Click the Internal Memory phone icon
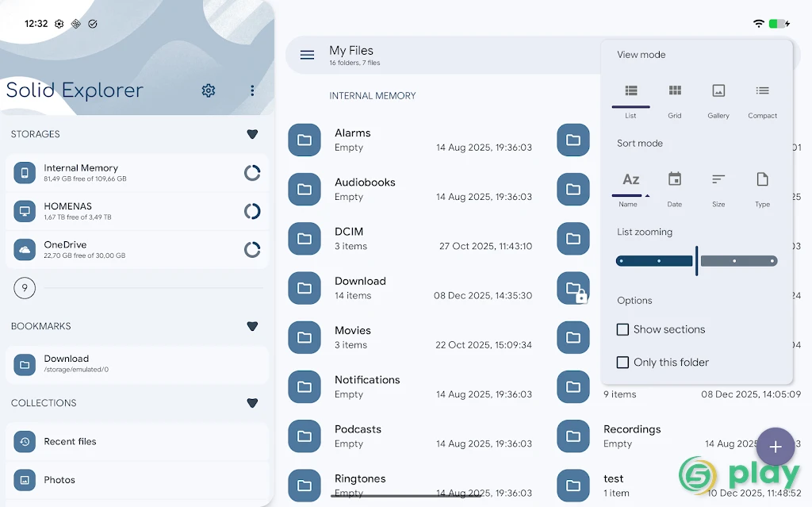Screen dimensions: 812x507 click(x=25, y=173)
